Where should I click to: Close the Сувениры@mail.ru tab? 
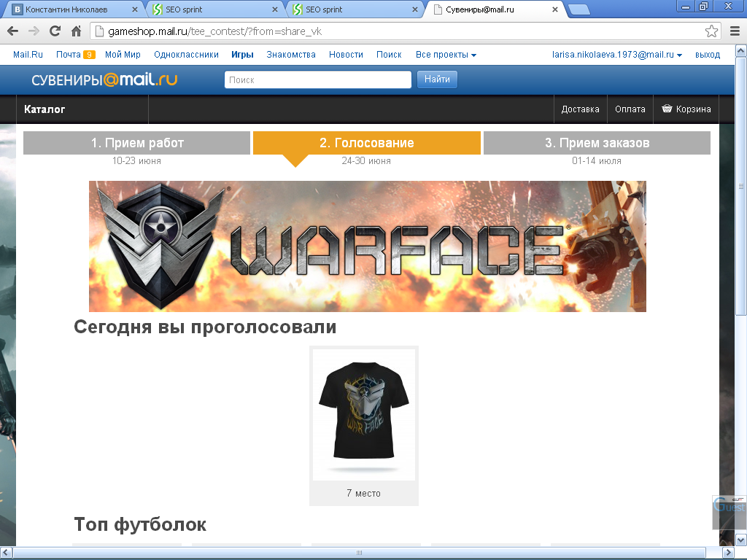tap(555, 9)
